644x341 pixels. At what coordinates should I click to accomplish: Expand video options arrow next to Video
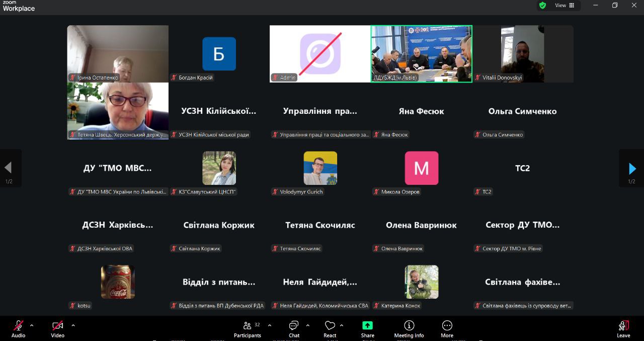coord(73,325)
